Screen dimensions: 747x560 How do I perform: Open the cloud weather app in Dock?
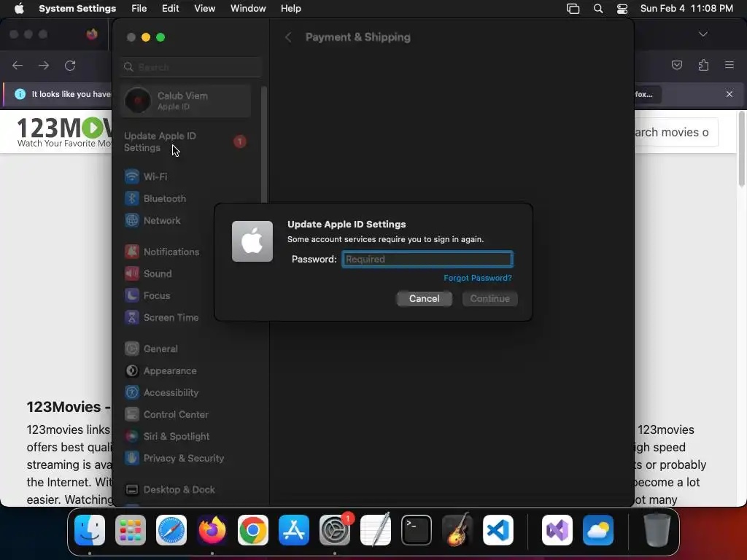pyautogui.click(x=598, y=530)
